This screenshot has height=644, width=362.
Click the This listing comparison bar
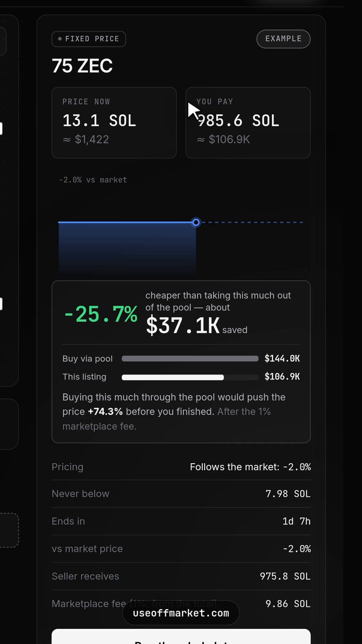(190, 377)
